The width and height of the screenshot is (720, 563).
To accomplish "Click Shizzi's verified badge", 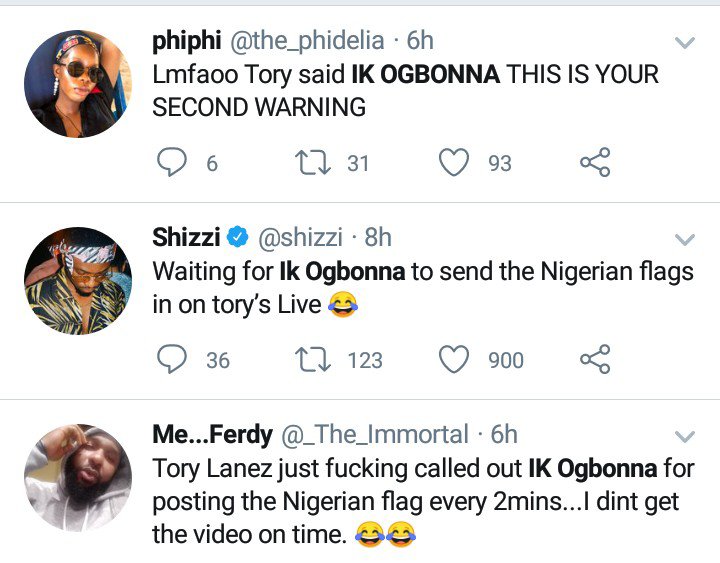I will tap(238, 238).
